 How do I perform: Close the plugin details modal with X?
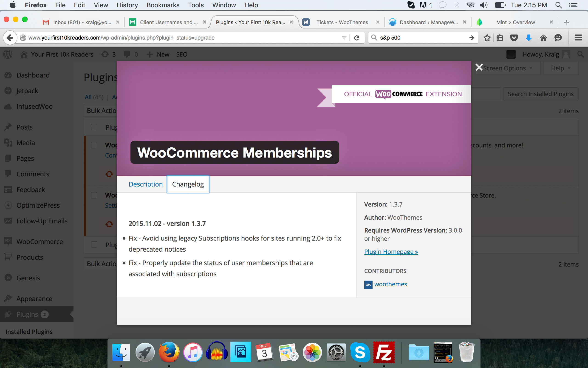tap(479, 67)
